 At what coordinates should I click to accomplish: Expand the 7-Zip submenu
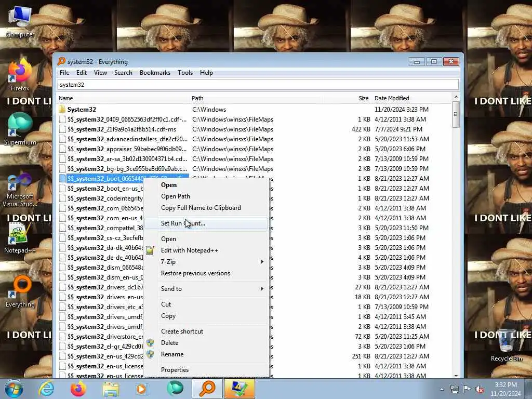pyautogui.click(x=206, y=262)
